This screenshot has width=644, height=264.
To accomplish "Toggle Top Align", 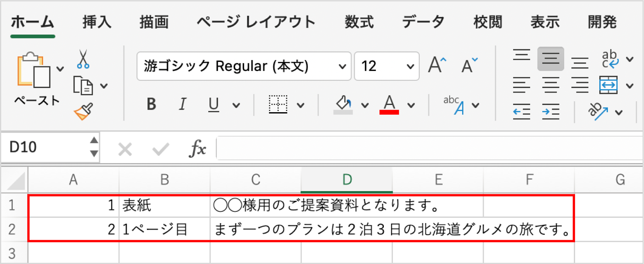I will pos(521,55).
